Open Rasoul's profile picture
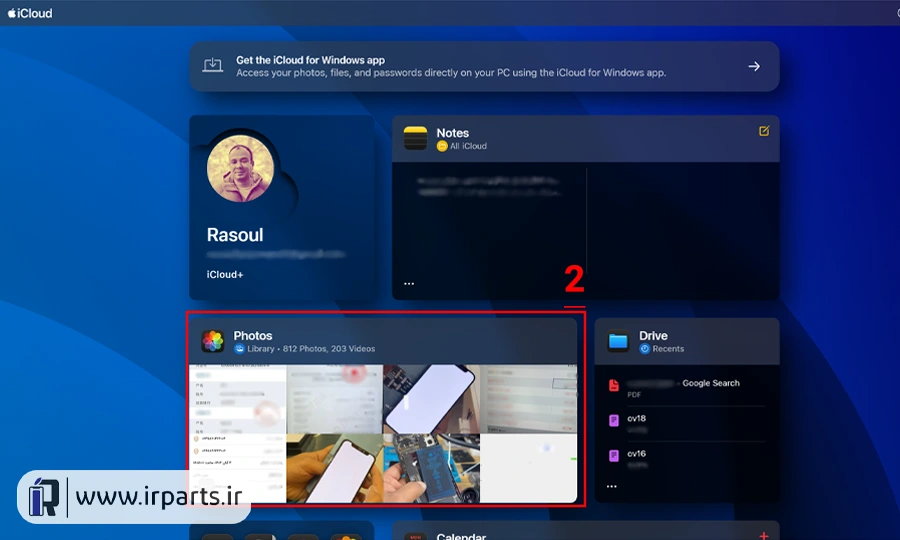The width and height of the screenshot is (900, 540). coord(240,169)
